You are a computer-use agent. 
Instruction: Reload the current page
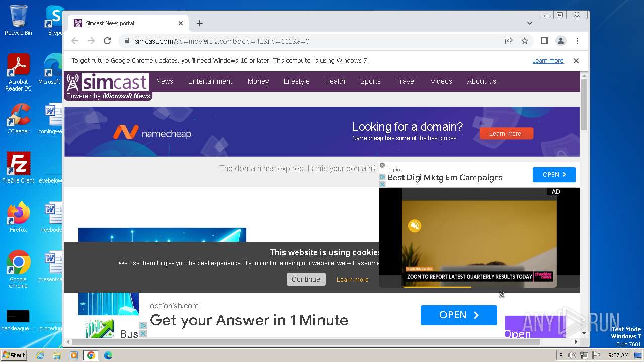pyautogui.click(x=107, y=41)
